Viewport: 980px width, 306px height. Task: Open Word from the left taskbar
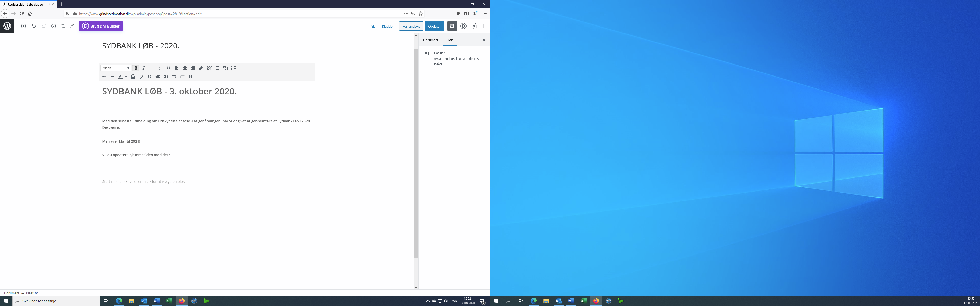tap(157, 301)
